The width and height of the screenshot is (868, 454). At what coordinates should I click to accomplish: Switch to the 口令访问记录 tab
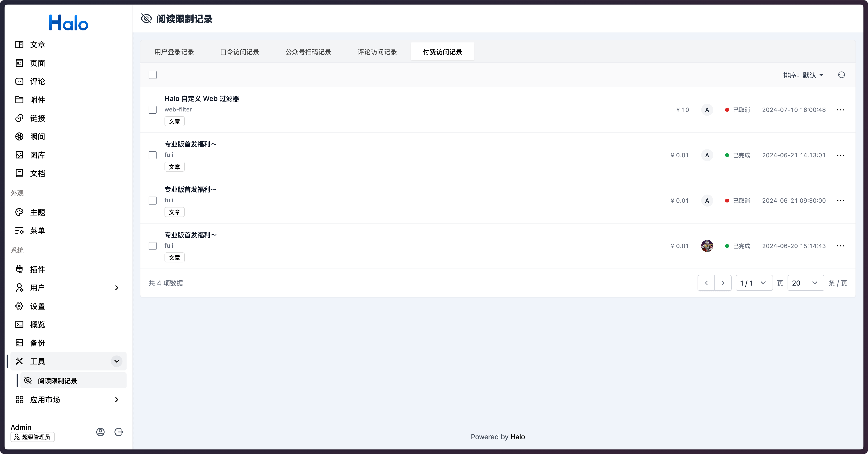coord(239,52)
